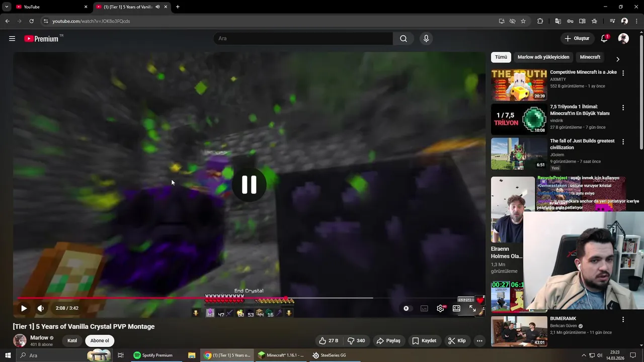Save video with Kaydet button
644x362 pixels.
pos(424,341)
